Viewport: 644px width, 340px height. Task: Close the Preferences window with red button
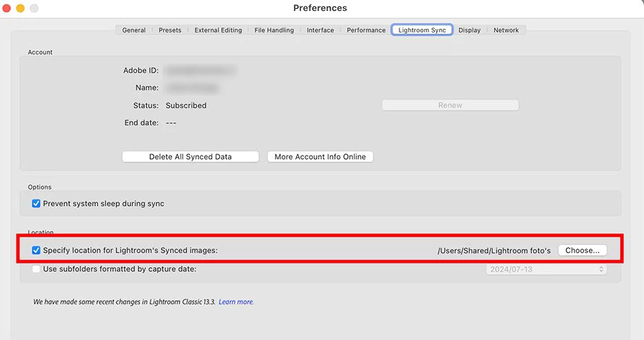(x=7, y=8)
